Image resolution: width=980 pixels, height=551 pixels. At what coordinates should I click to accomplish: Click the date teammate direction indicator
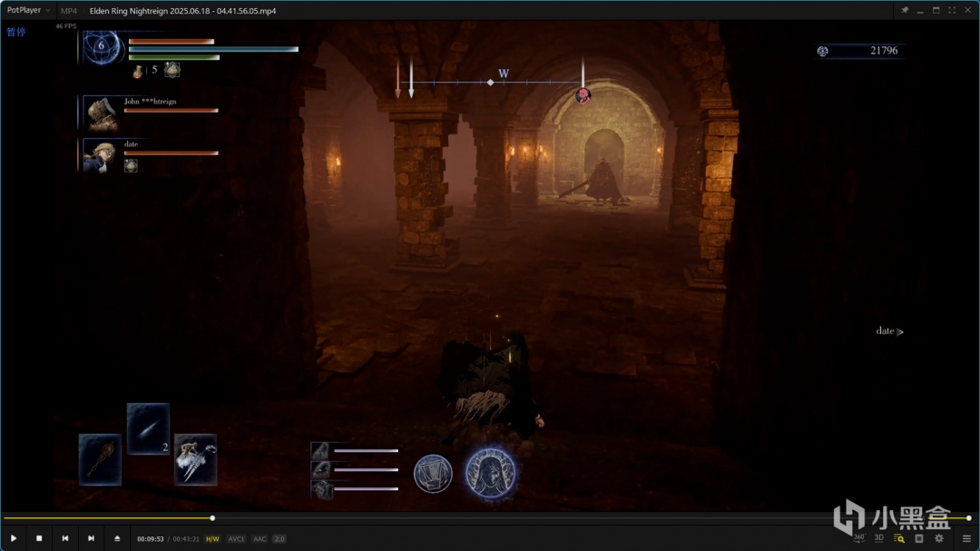coord(889,330)
